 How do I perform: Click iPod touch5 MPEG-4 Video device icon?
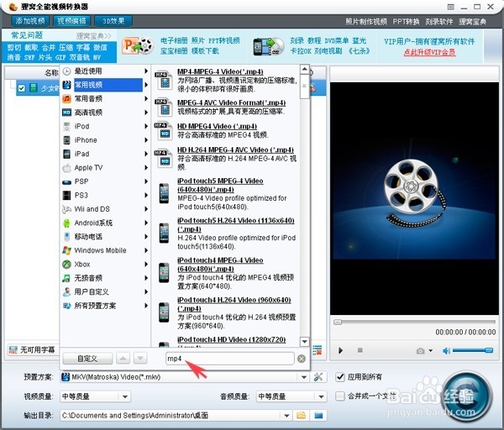164,194
